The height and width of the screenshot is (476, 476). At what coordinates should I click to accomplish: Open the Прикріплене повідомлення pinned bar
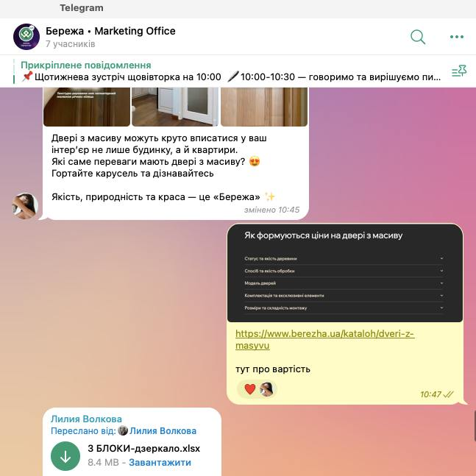click(x=231, y=71)
